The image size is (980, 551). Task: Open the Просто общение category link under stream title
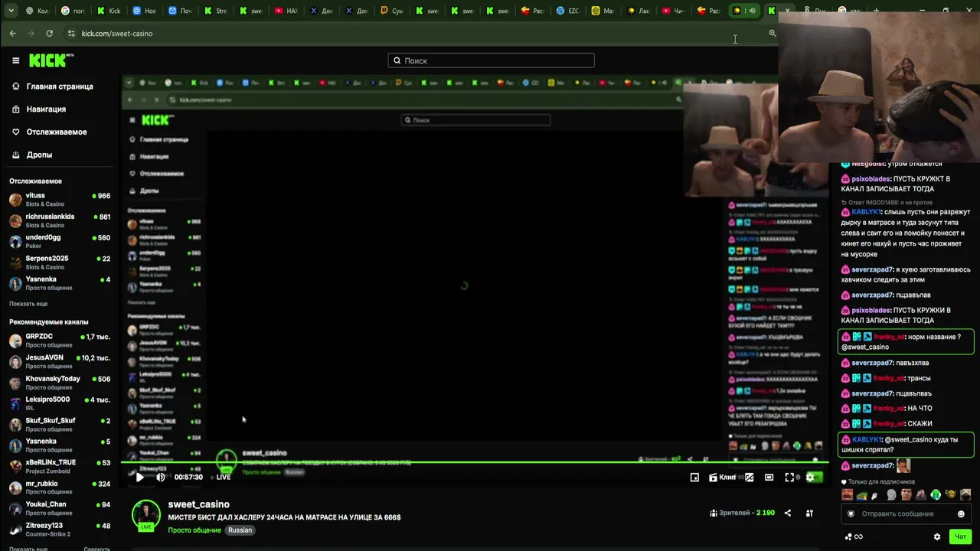click(x=194, y=530)
